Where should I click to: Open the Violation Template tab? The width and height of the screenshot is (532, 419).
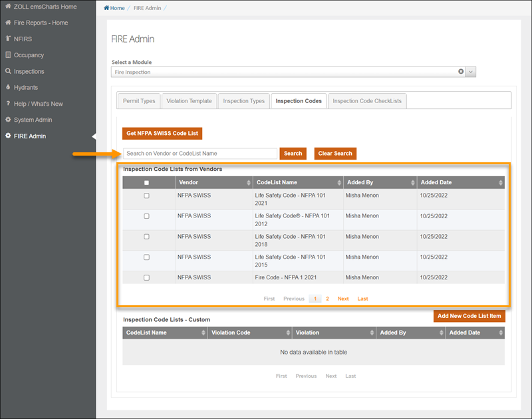click(189, 101)
